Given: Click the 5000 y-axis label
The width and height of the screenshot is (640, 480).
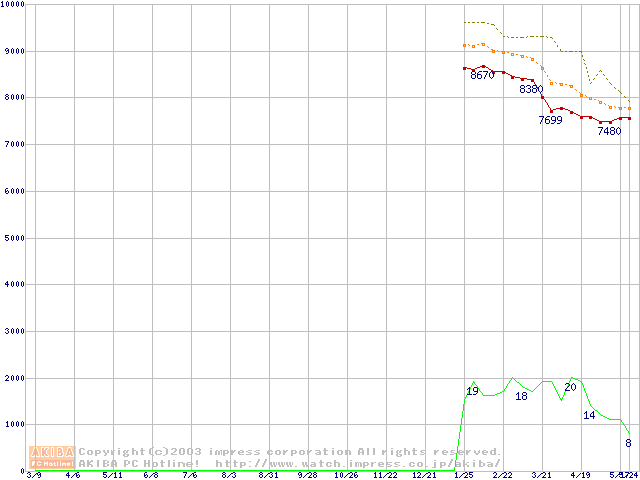Looking at the screenshot, I should coord(14,238).
